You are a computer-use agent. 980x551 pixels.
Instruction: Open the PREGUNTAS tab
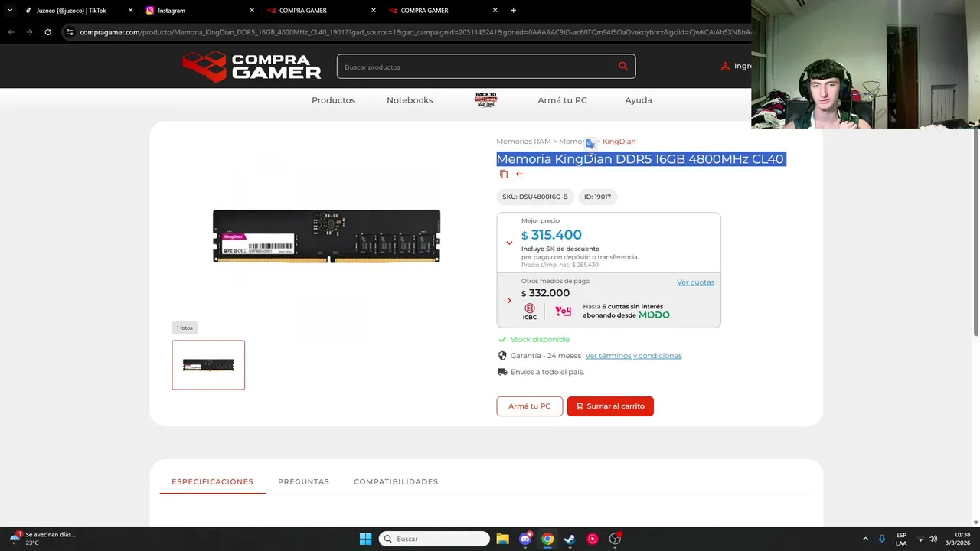point(303,481)
